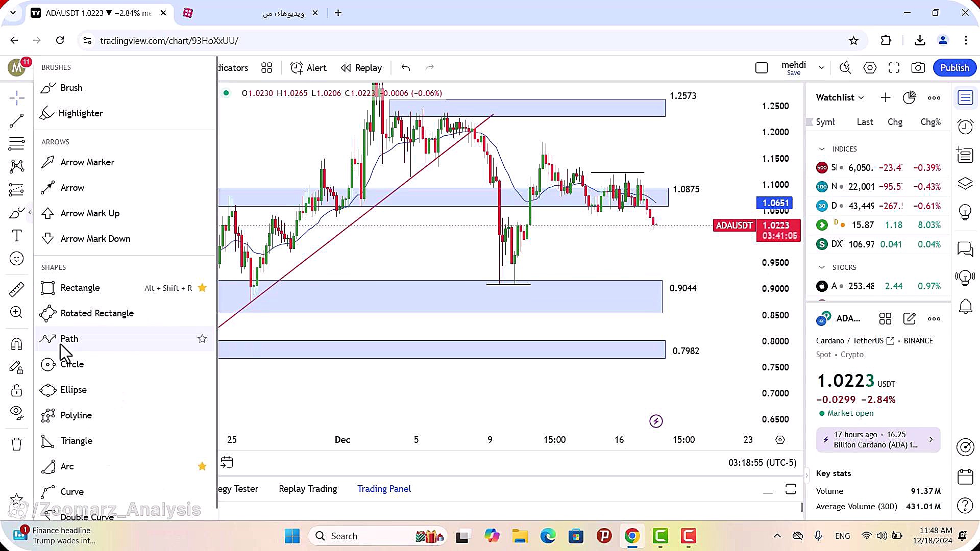Open the layout setup grid icon
The height and width of the screenshot is (551, 980).
(x=266, y=68)
